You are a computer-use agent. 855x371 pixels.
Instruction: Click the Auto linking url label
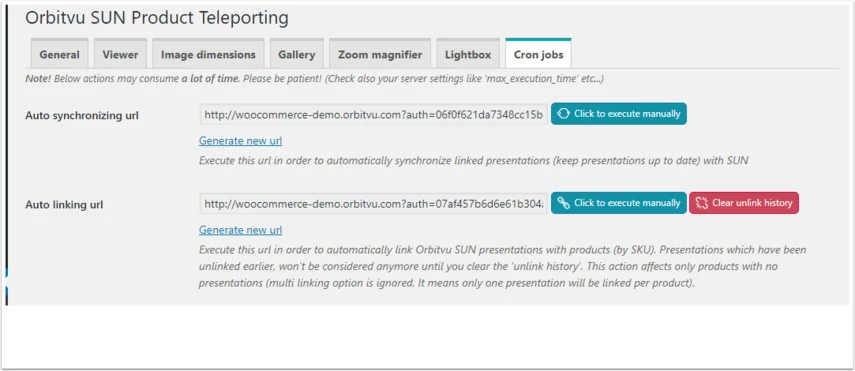[x=64, y=205]
